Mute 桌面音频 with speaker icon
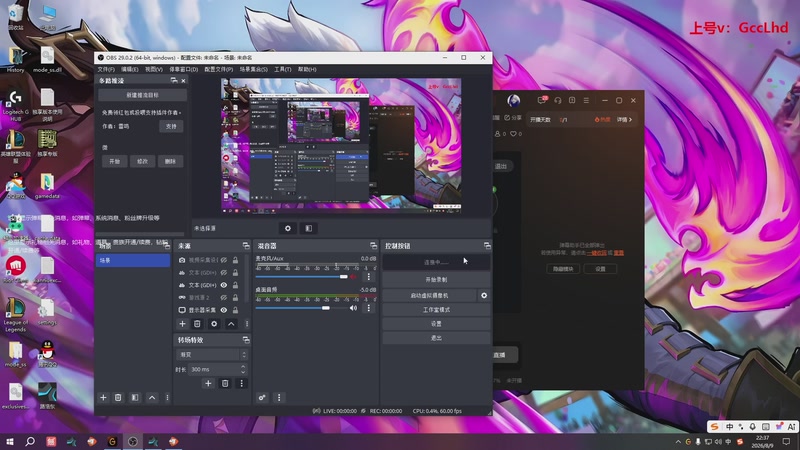The image size is (800, 450). tap(353, 308)
